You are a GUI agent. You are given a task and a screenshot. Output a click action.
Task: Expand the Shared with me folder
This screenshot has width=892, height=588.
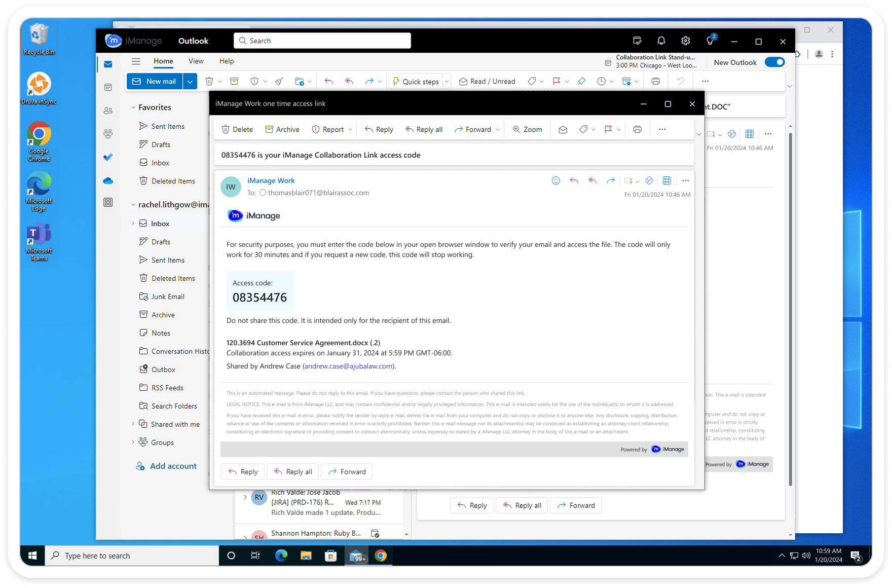[133, 424]
